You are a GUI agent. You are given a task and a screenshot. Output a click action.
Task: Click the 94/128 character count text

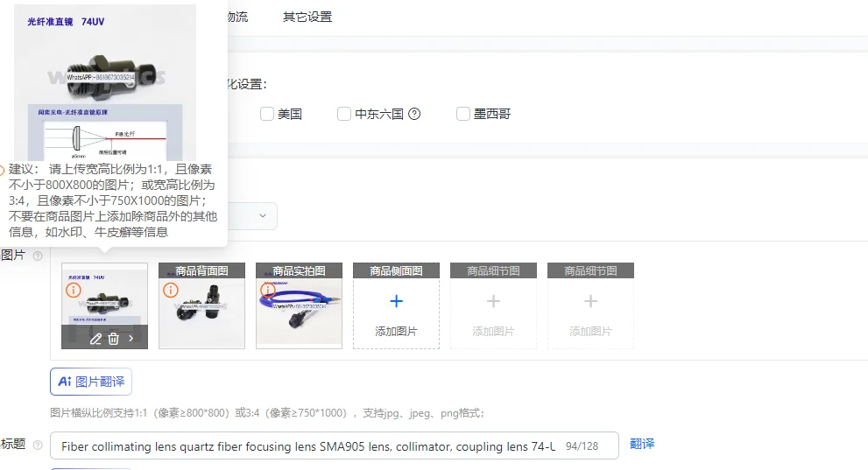pyautogui.click(x=582, y=446)
